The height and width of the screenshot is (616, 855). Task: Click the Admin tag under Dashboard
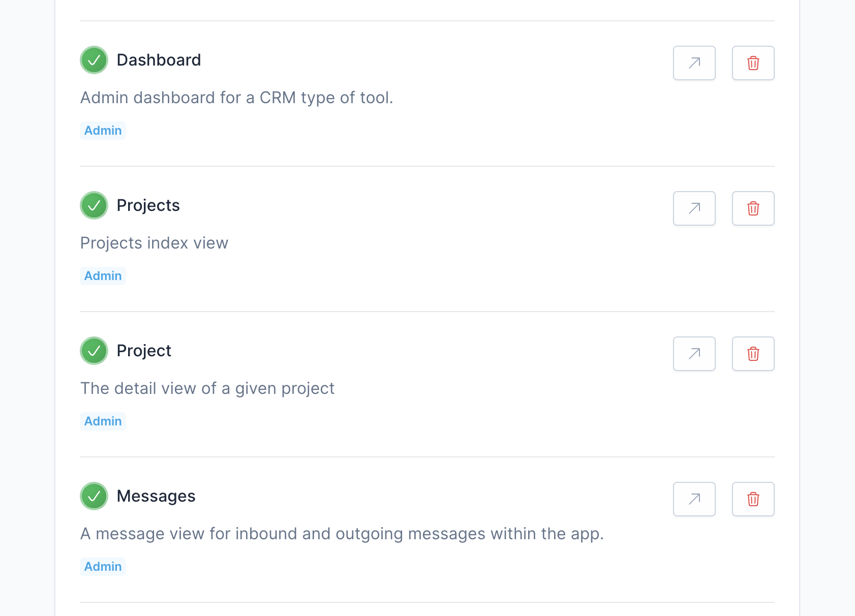click(103, 131)
